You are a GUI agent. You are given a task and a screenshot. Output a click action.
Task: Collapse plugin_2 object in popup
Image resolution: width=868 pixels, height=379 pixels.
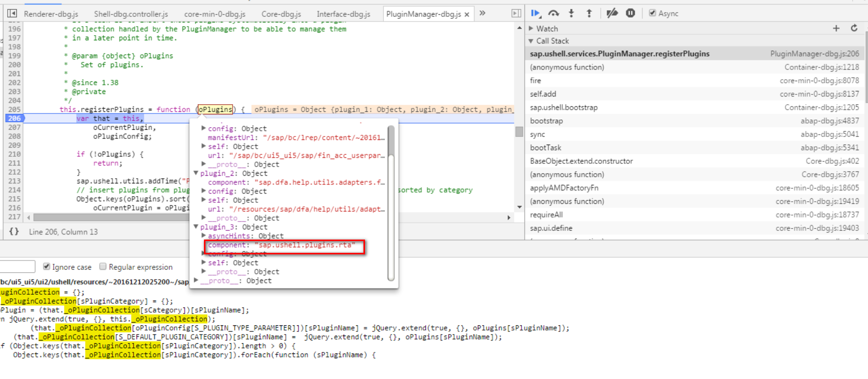coord(196,173)
